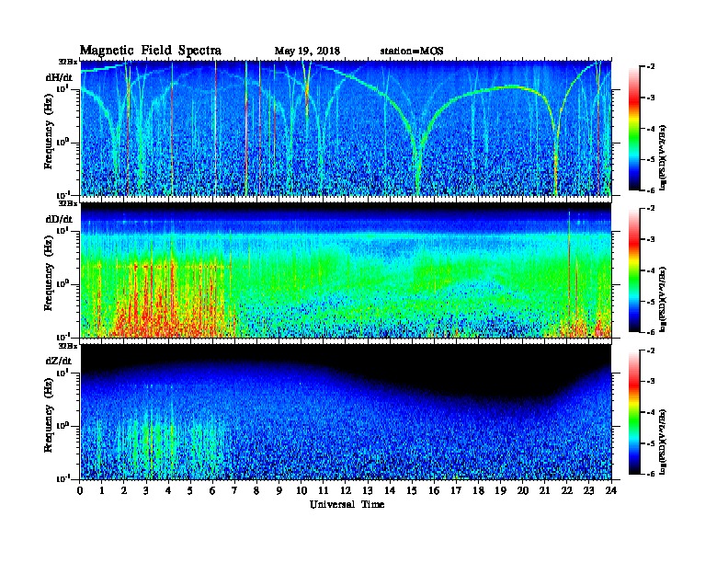
Task: Click the hour '3' tick label on time axis
Action: pyautogui.click(x=147, y=491)
